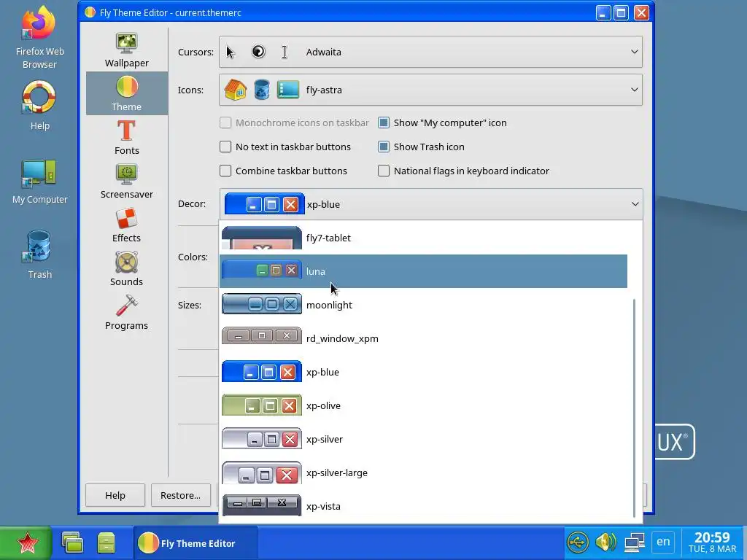
Task: Click Fly Theme Editor taskbar button
Action: [196, 542]
